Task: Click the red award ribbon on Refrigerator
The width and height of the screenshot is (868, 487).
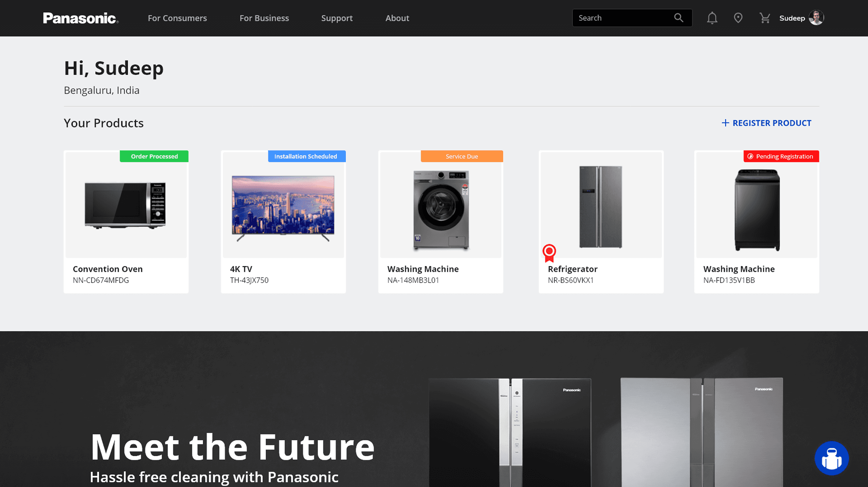Action: 549,253
